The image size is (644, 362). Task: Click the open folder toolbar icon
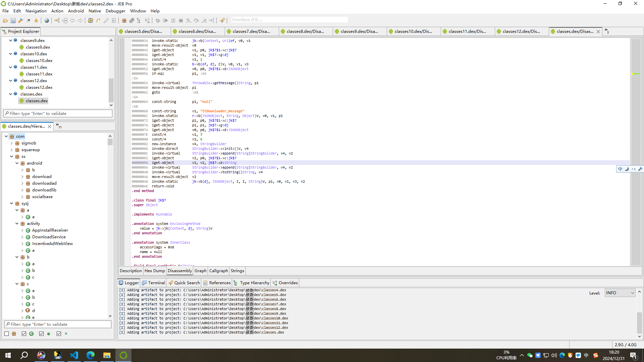tap(5, 20)
